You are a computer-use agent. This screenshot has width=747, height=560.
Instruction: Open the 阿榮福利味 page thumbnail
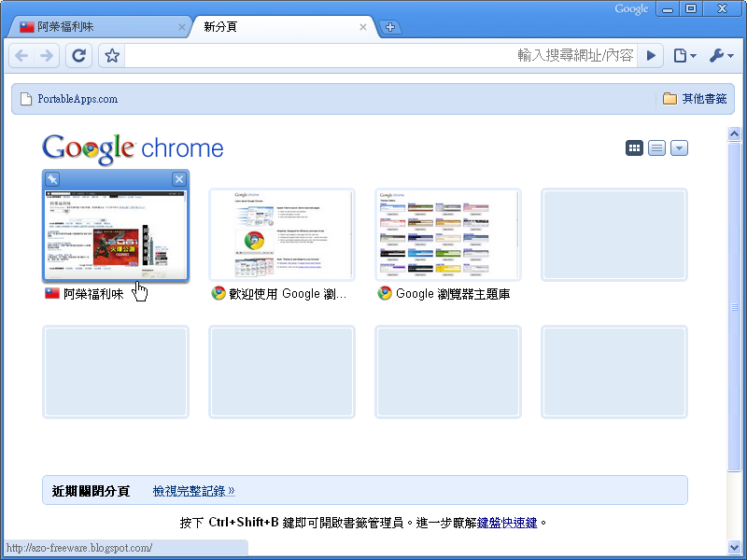[116, 235]
